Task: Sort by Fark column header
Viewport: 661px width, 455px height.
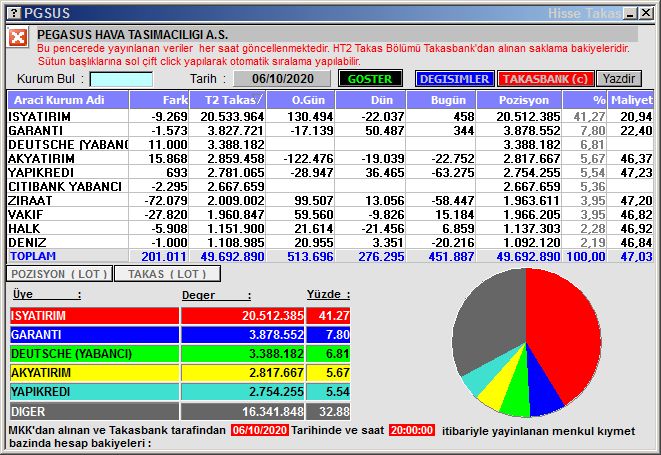Action: [159, 100]
